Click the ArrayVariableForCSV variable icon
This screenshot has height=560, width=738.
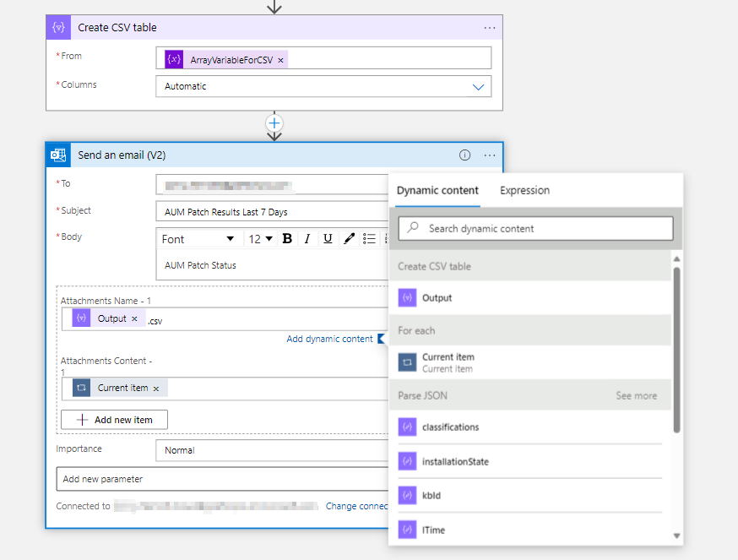click(174, 59)
